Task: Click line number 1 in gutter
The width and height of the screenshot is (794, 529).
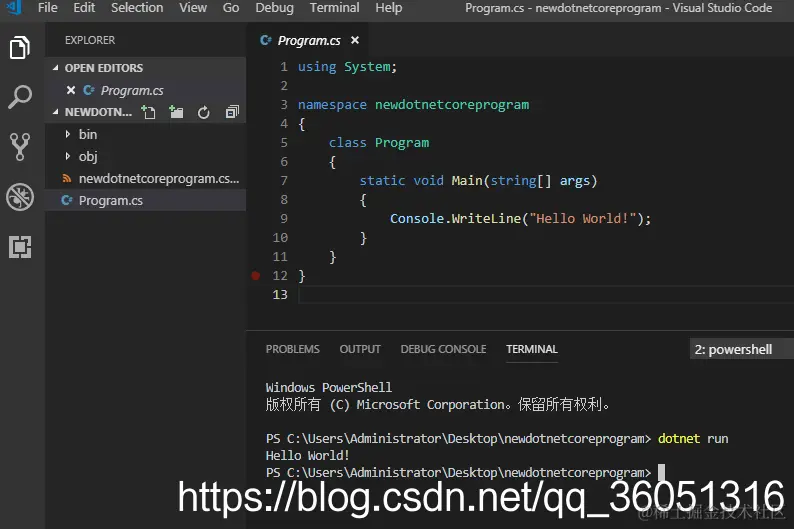Action: [284, 66]
